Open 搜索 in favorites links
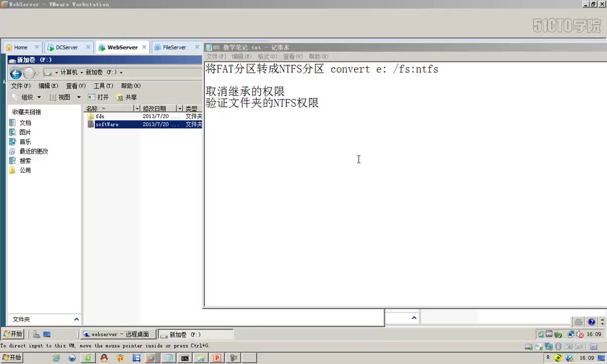Image resolution: width=607 pixels, height=364 pixels. [x=25, y=161]
